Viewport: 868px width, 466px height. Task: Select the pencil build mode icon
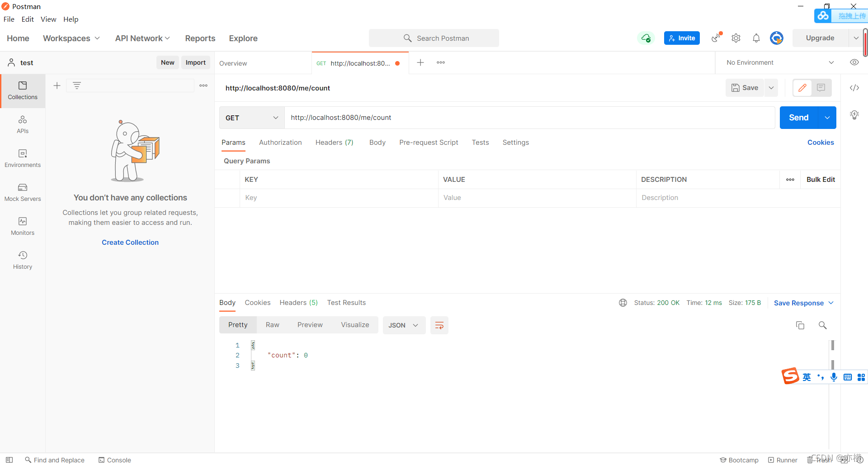[x=802, y=88]
